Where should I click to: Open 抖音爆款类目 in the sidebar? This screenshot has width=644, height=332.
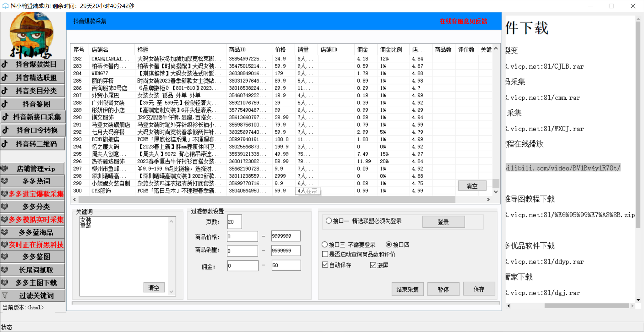pyautogui.click(x=33, y=64)
